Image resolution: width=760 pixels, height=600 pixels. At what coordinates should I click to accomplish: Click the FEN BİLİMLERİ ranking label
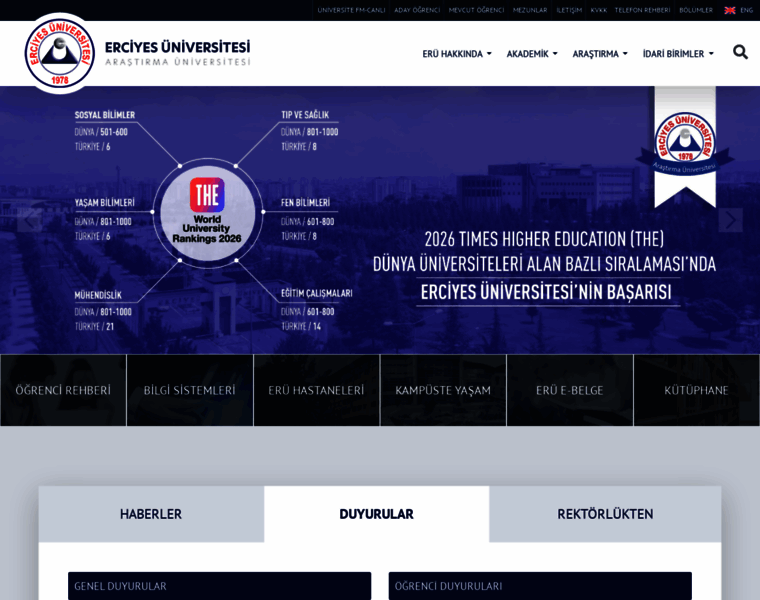(305, 203)
